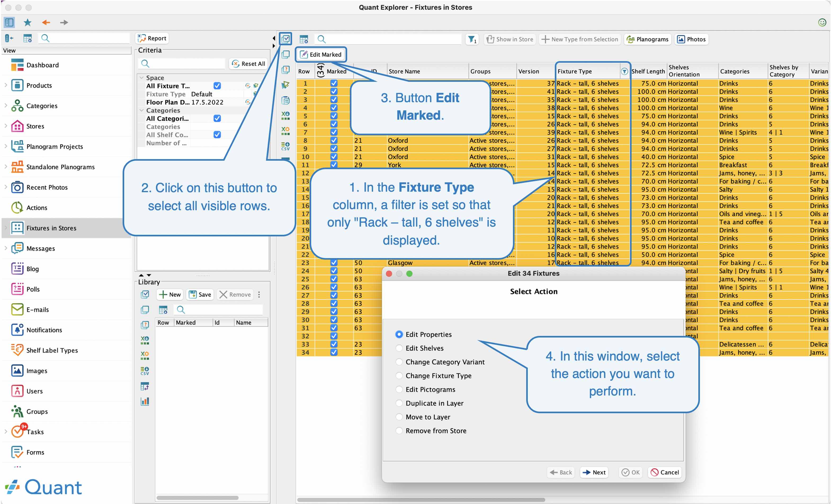Select Change Fixture Type option

399,376
